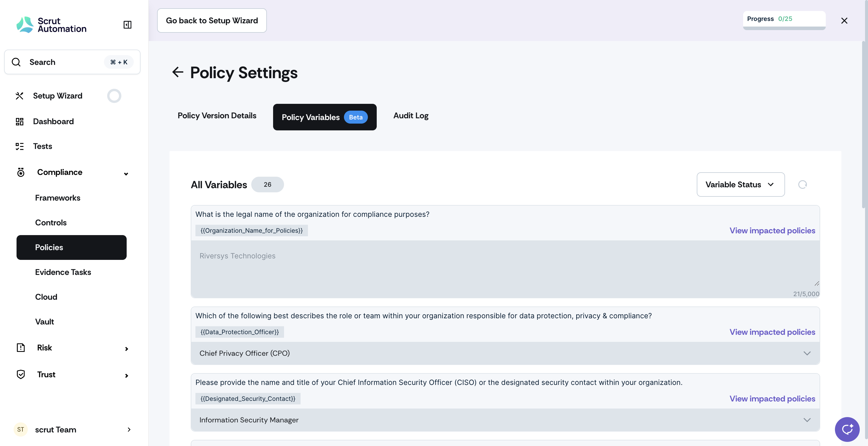
Task: Click the Progress 0/25 indicator bar
Action: click(784, 21)
